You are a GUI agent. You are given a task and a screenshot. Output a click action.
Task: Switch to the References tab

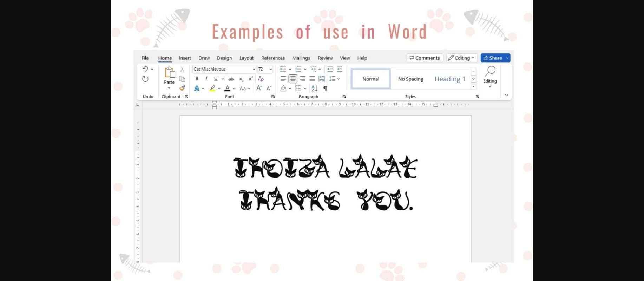click(x=273, y=58)
